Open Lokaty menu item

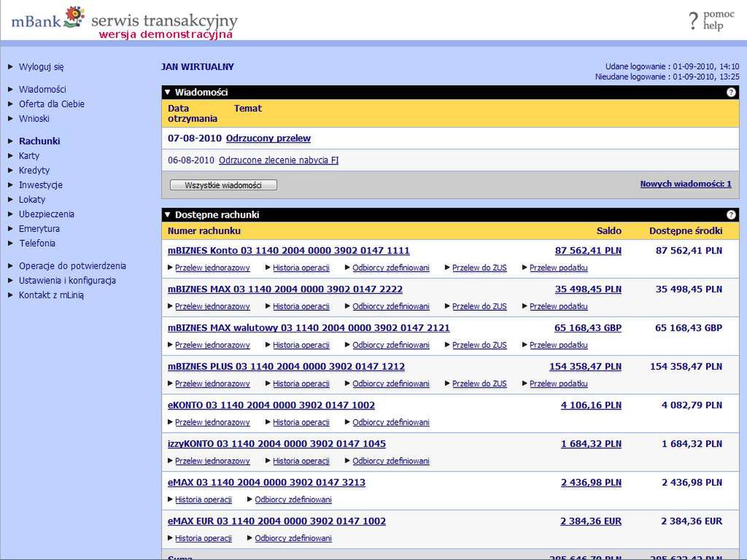(32, 200)
